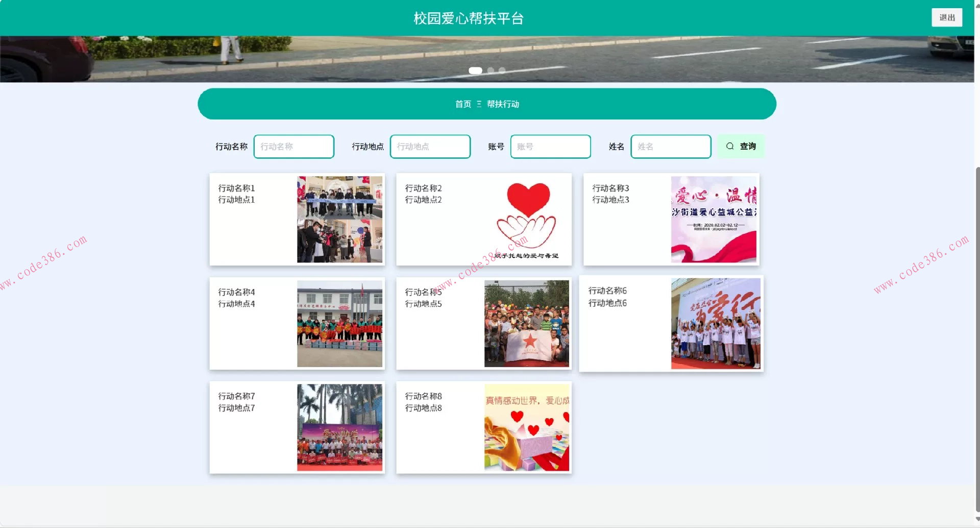Image resolution: width=980 pixels, height=528 pixels.
Task: Click the page's vertical scrollbar thumb
Action: click(x=977, y=340)
